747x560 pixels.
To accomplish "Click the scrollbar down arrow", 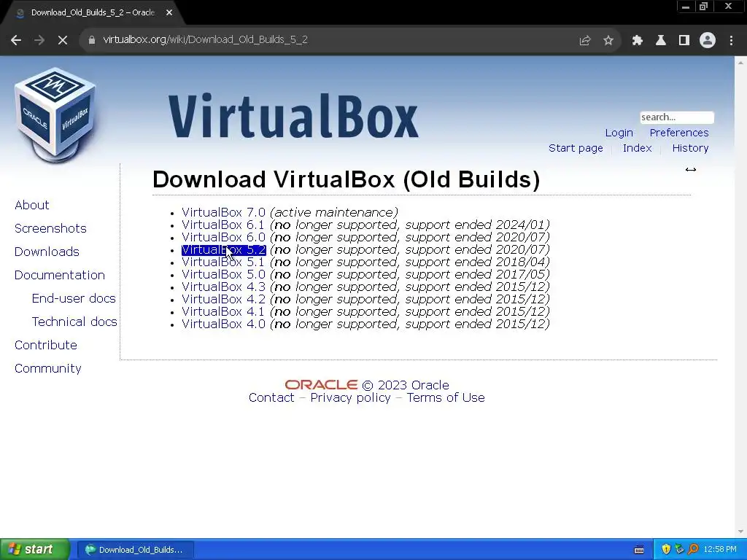I will tap(740, 532).
